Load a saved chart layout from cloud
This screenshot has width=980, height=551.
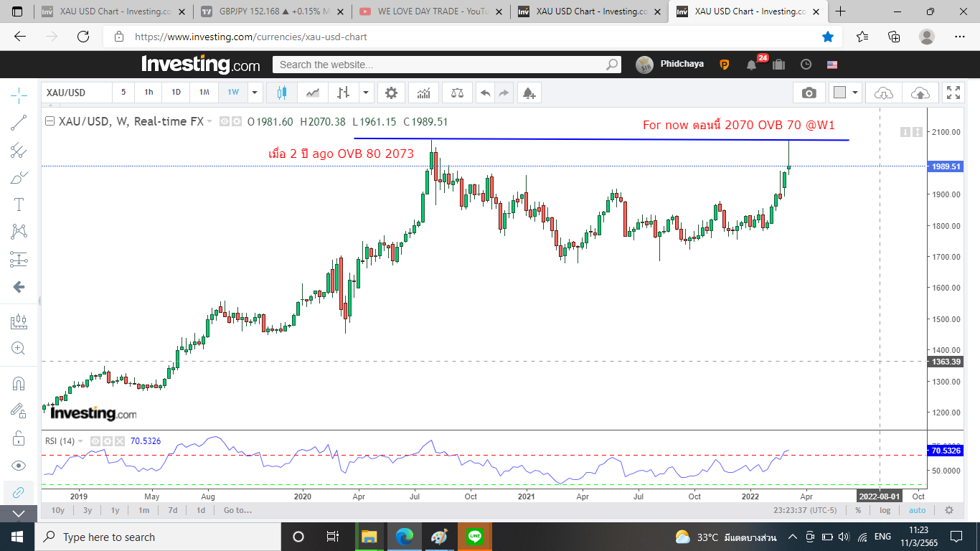pyautogui.click(x=884, y=93)
